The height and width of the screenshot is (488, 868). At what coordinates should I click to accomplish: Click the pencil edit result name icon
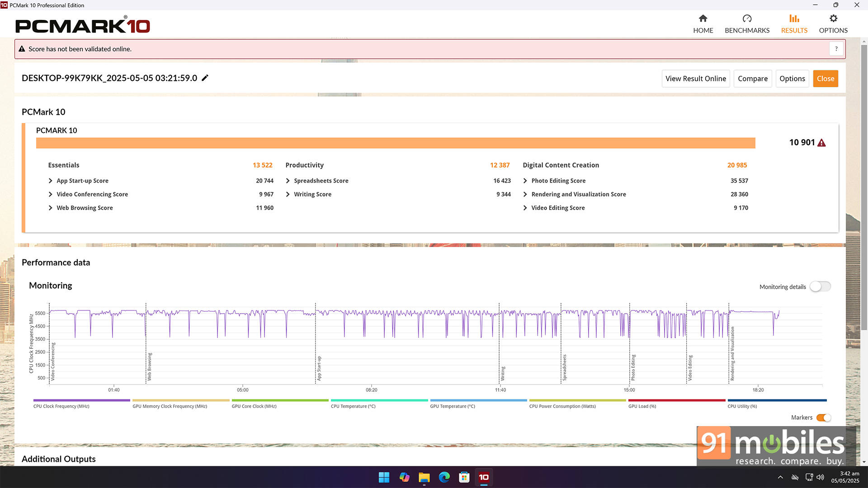click(x=205, y=78)
